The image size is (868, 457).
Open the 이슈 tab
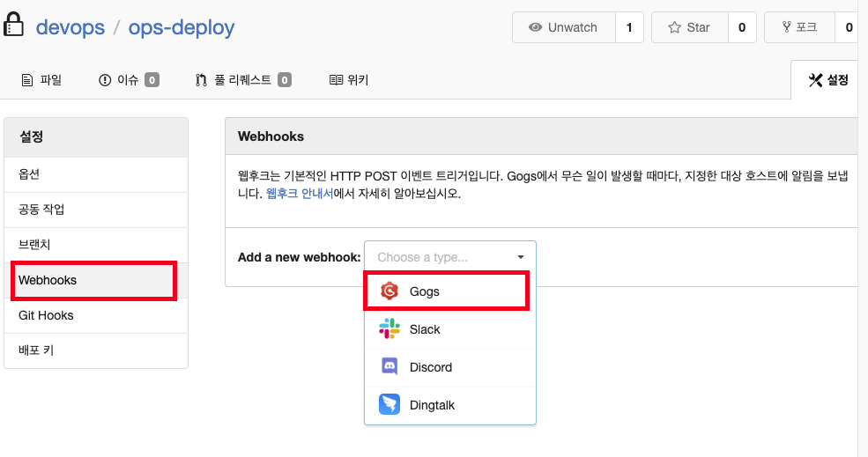129,80
